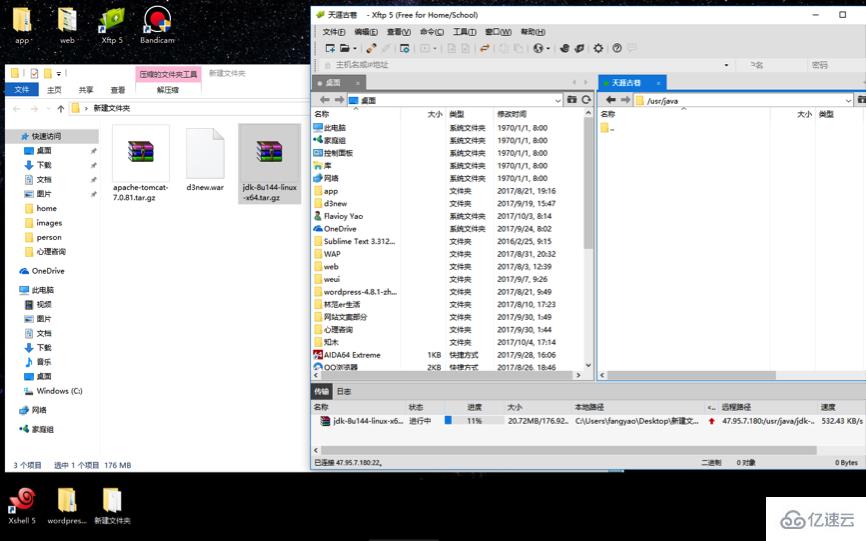Image resolution: width=866 pixels, height=541 pixels.
Task: Open the Xshell 5 desktop shortcut
Action: (x=22, y=506)
